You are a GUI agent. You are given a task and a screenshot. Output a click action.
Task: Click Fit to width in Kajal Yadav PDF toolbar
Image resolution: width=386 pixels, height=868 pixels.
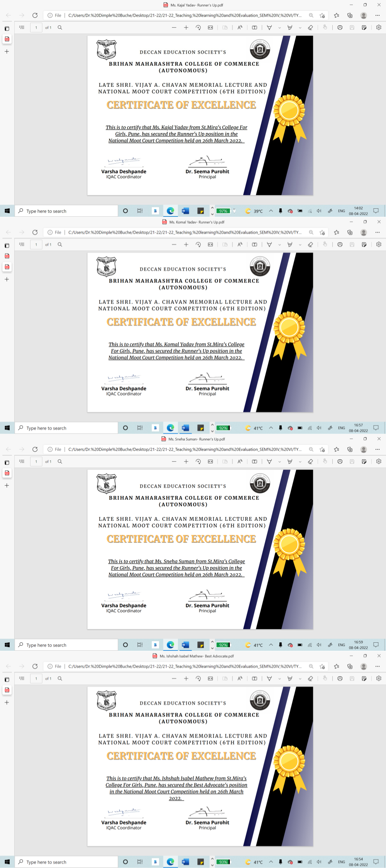point(210,27)
